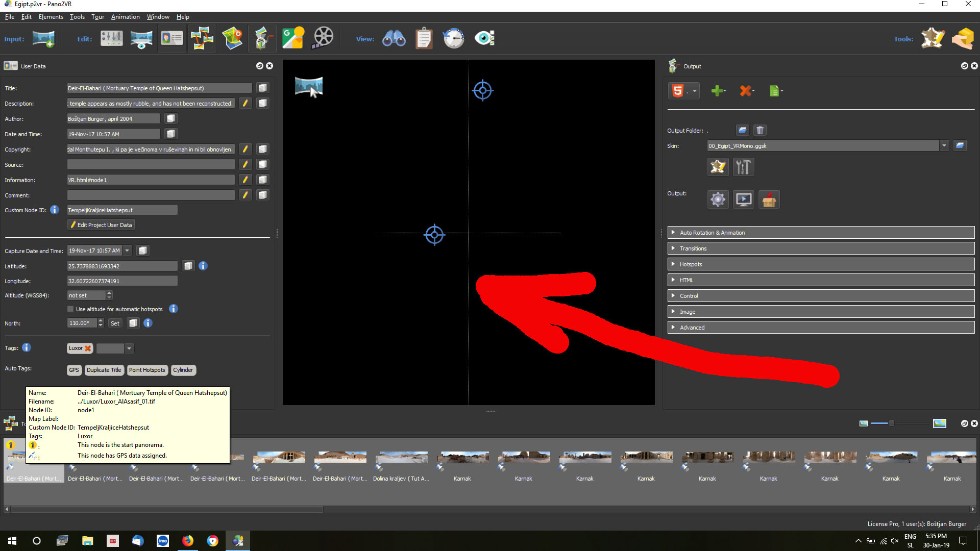
Task: Open the Package Viewer tool icon
Action: coord(963,39)
